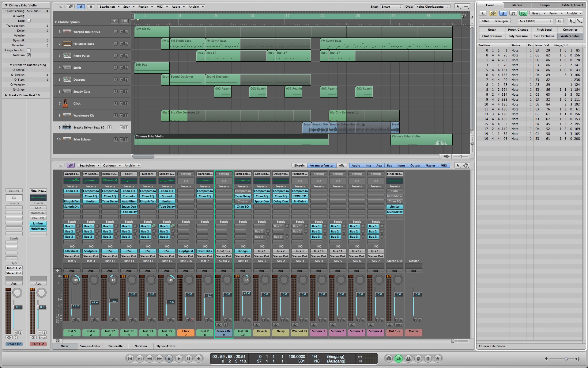Solo the Retro Pulse track
Image resolution: width=588 pixels, height=368 pixels.
click(x=126, y=56)
